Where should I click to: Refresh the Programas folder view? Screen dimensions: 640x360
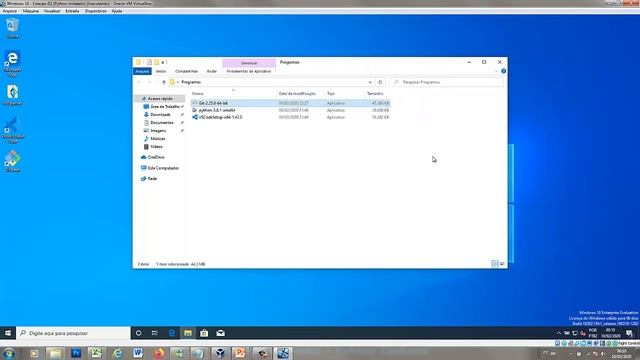point(380,82)
